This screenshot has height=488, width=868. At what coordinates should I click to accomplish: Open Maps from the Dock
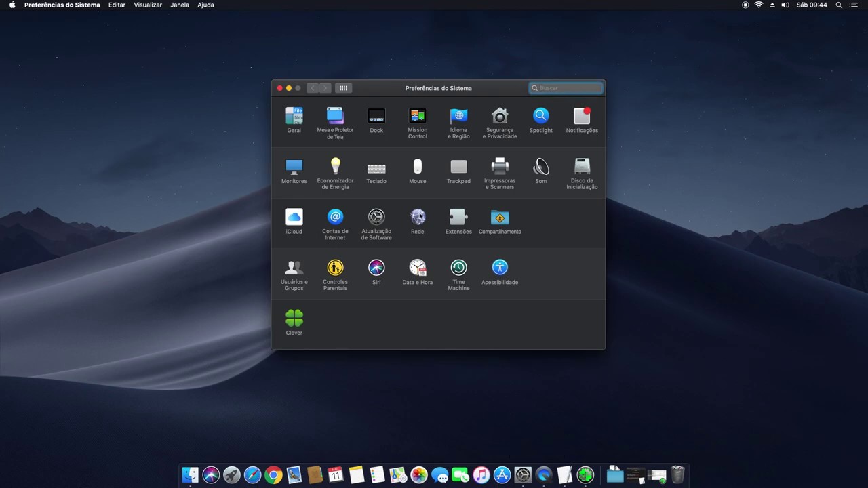[x=398, y=475]
